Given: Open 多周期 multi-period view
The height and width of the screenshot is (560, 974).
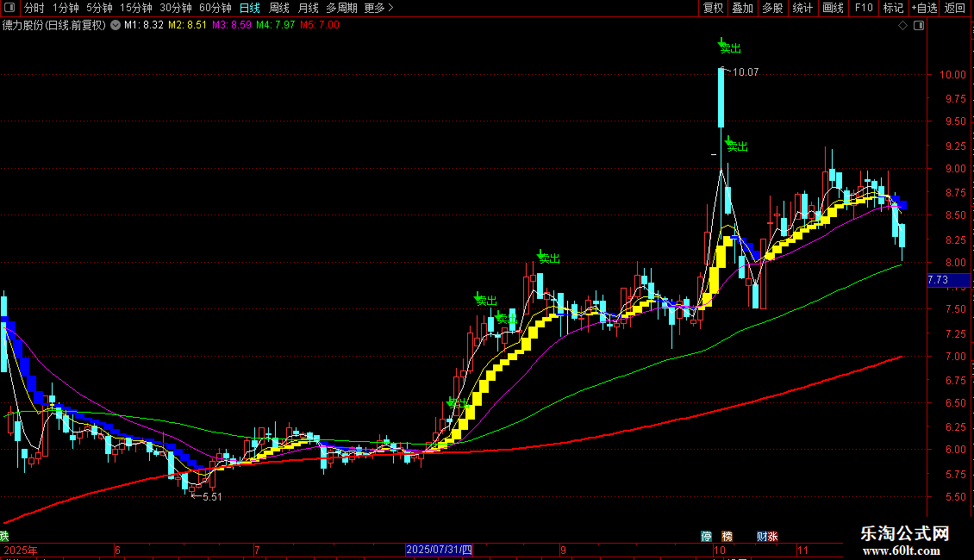Looking at the screenshot, I should click(341, 8).
